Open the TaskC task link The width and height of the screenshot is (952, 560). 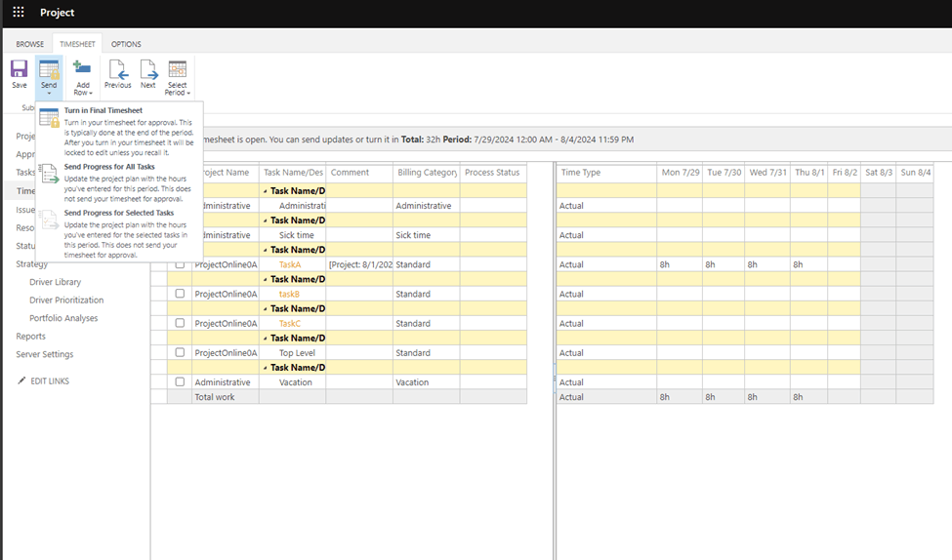pyautogui.click(x=290, y=323)
